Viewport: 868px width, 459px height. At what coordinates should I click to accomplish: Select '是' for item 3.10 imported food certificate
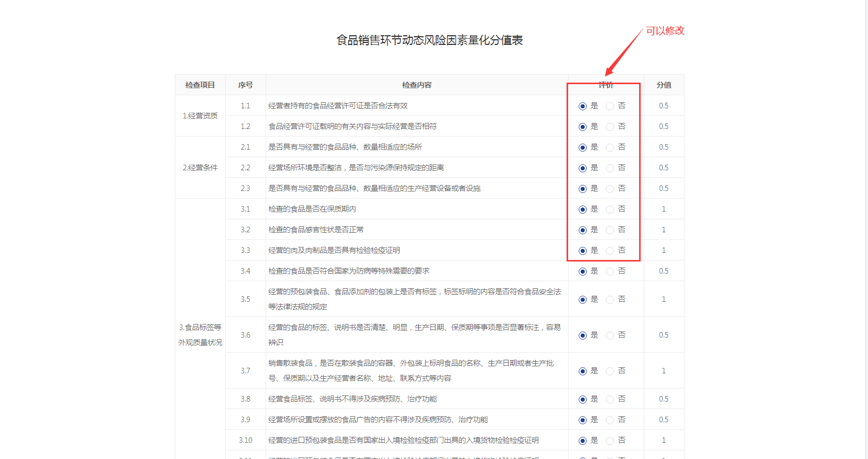point(583,441)
